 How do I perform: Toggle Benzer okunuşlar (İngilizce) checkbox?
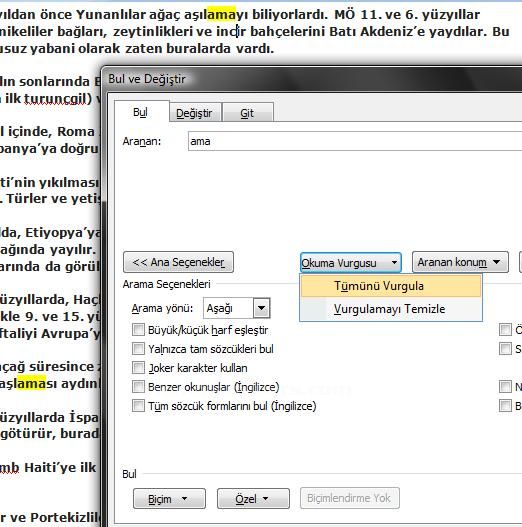click(x=138, y=387)
